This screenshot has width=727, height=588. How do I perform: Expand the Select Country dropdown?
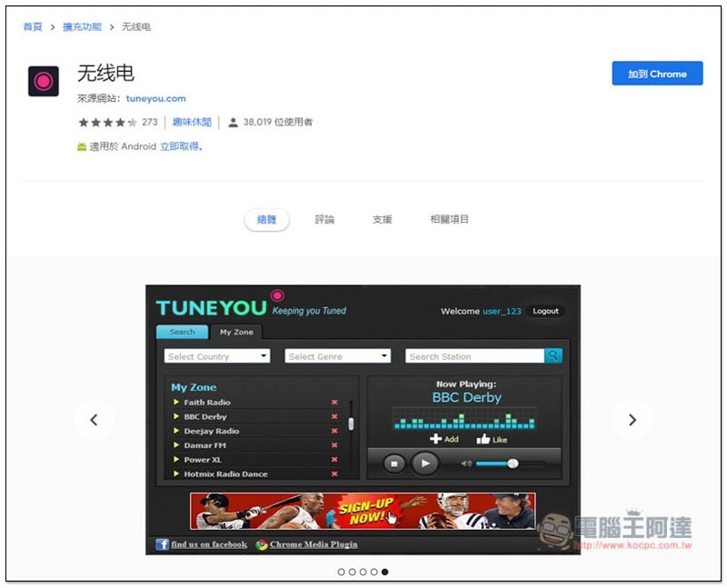[x=217, y=356]
